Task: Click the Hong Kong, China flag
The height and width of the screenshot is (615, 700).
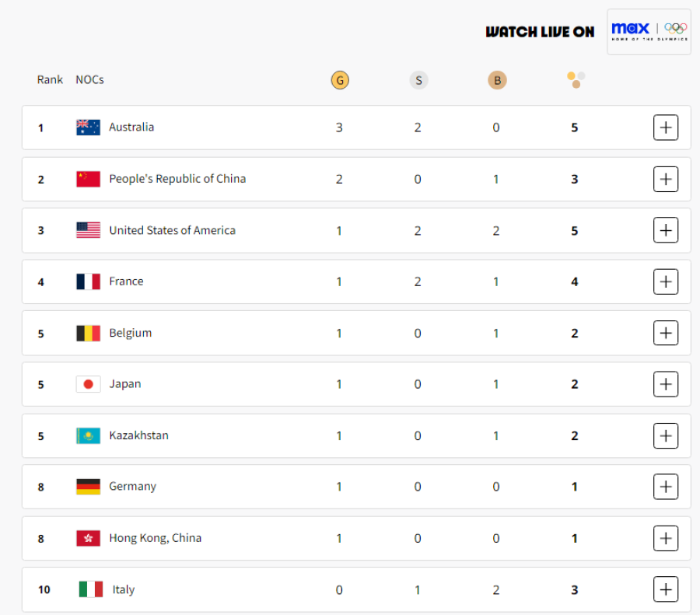Action: 88,538
